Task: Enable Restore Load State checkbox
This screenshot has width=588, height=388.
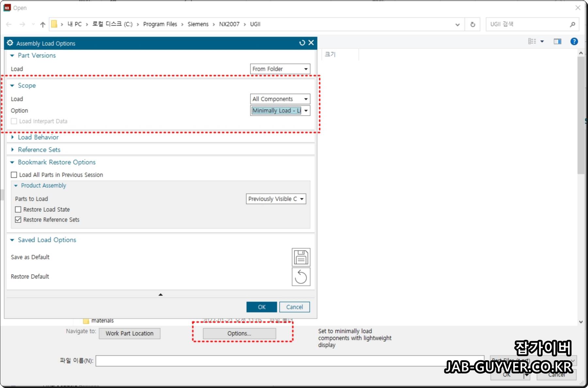Action: (x=18, y=210)
